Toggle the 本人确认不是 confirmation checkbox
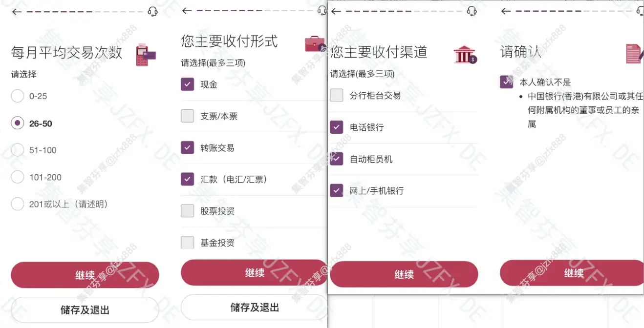The image size is (644, 328). (x=507, y=82)
